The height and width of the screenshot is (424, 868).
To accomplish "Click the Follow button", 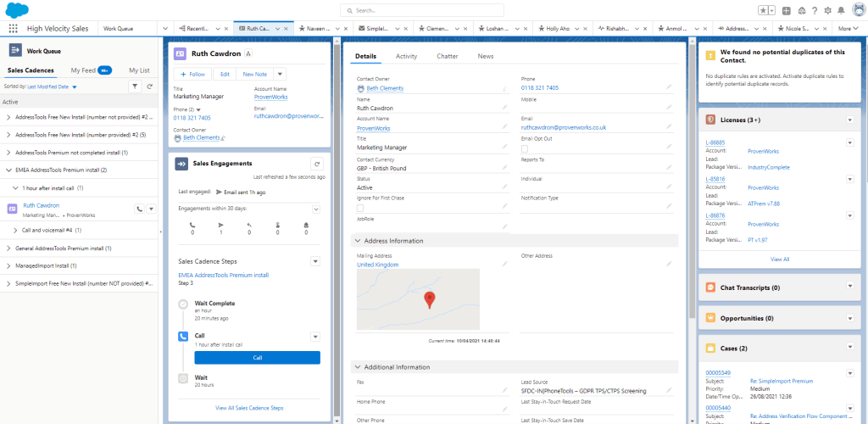I will (x=192, y=74).
